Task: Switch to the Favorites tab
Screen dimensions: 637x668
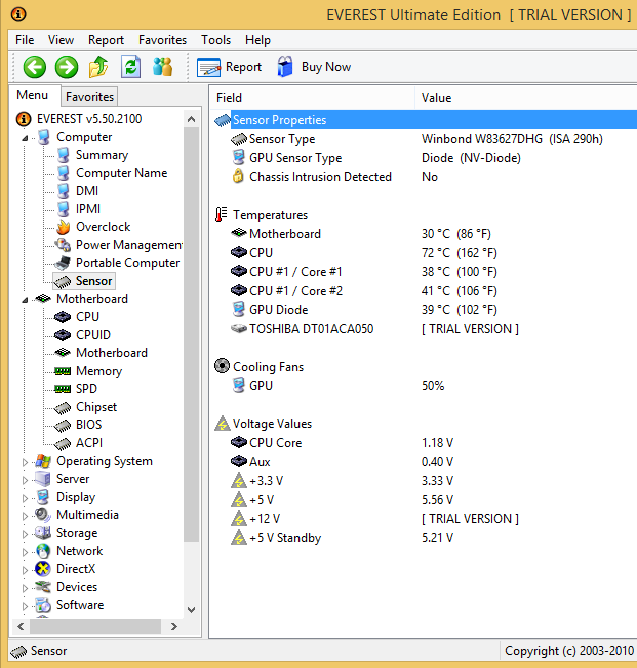Action: [90, 97]
